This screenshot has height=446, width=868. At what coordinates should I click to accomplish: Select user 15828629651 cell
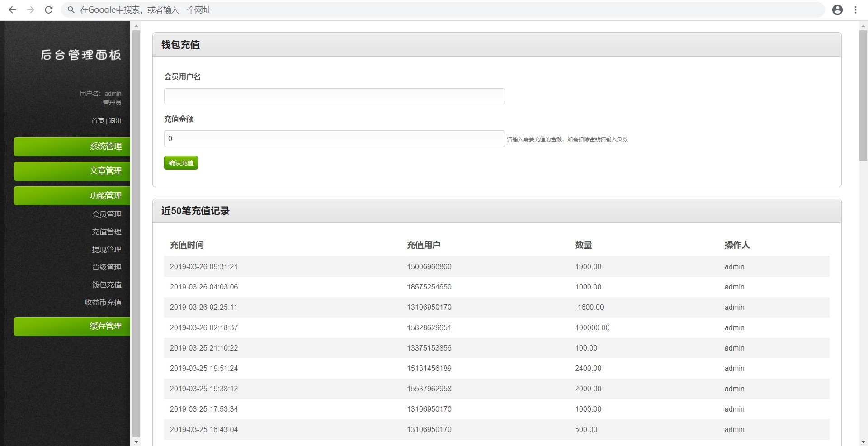429,328
